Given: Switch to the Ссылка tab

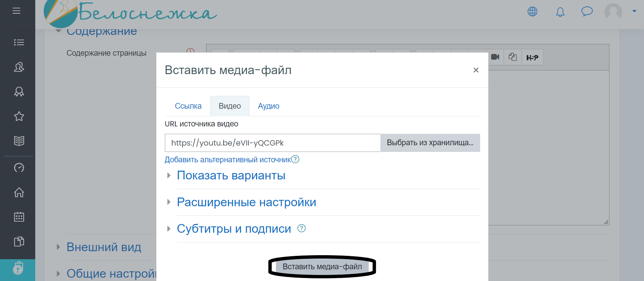Looking at the screenshot, I should coord(188,106).
